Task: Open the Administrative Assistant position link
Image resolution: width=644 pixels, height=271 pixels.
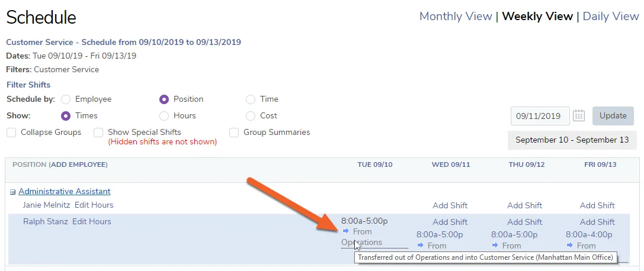Action: 65,192
